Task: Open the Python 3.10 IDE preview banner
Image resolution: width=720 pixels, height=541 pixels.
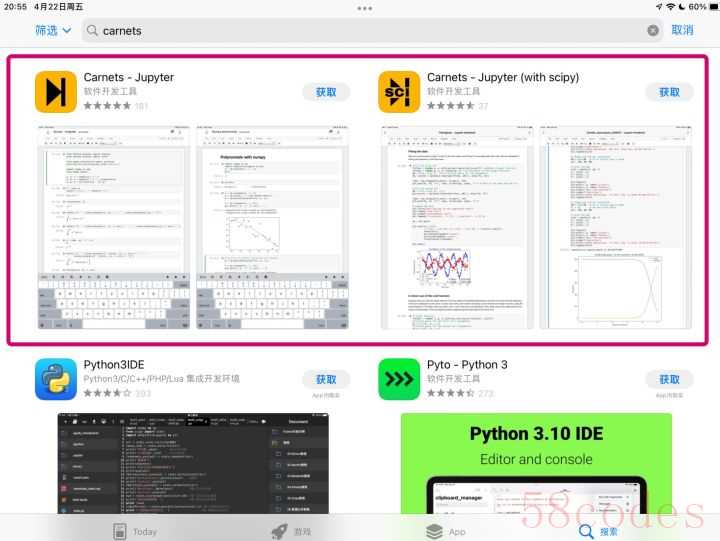Action: (536, 463)
